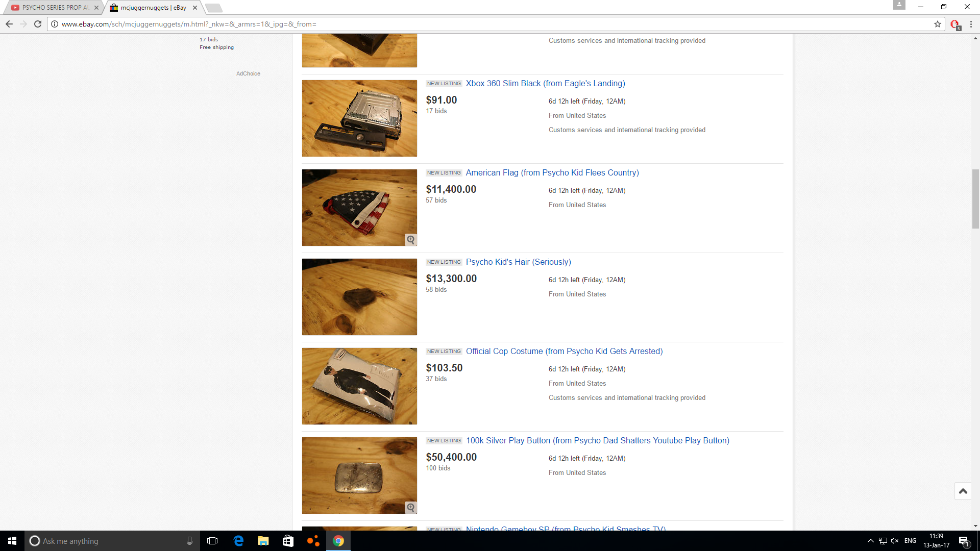980x551 pixels.
Task: Click the scrollbar up arrow
Action: [x=975, y=38]
